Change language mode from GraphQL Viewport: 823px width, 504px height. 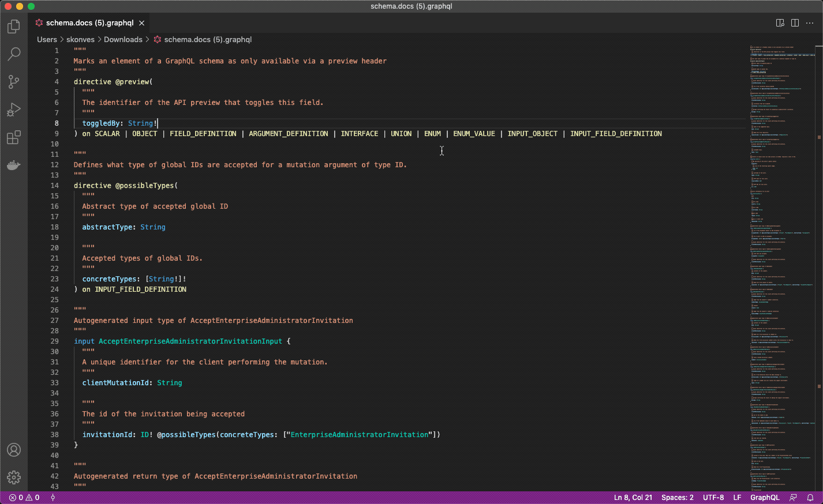coord(765,498)
